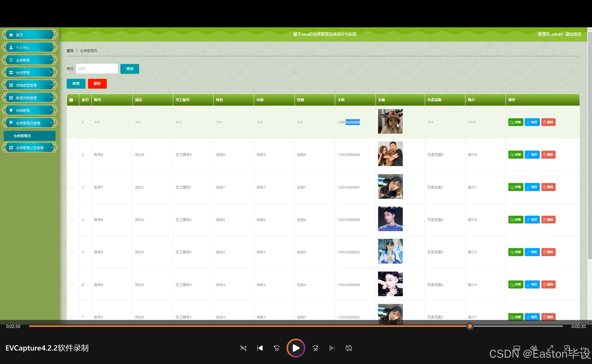Open the avatar thumbnail in row 账号6

click(390, 219)
